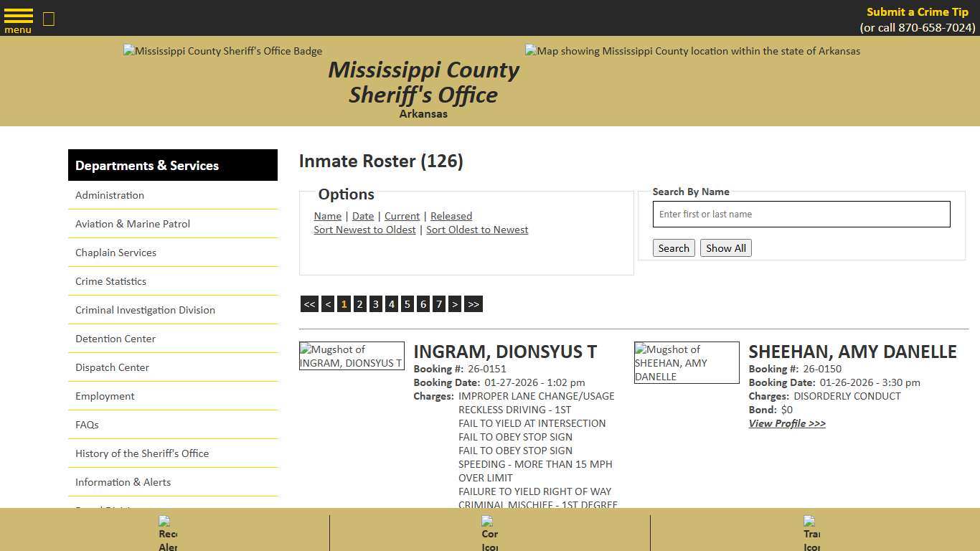Filter roster by Released inmates
Image resolution: width=980 pixels, height=551 pixels.
(451, 216)
